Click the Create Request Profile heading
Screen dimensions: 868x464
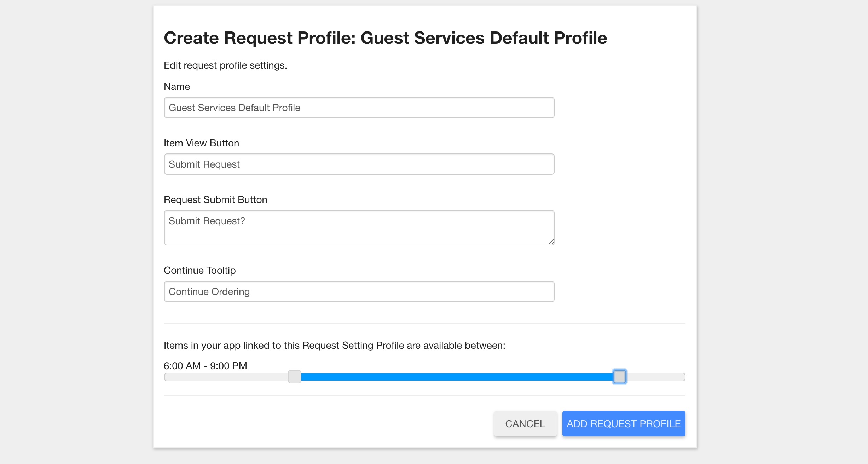click(x=385, y=38)
